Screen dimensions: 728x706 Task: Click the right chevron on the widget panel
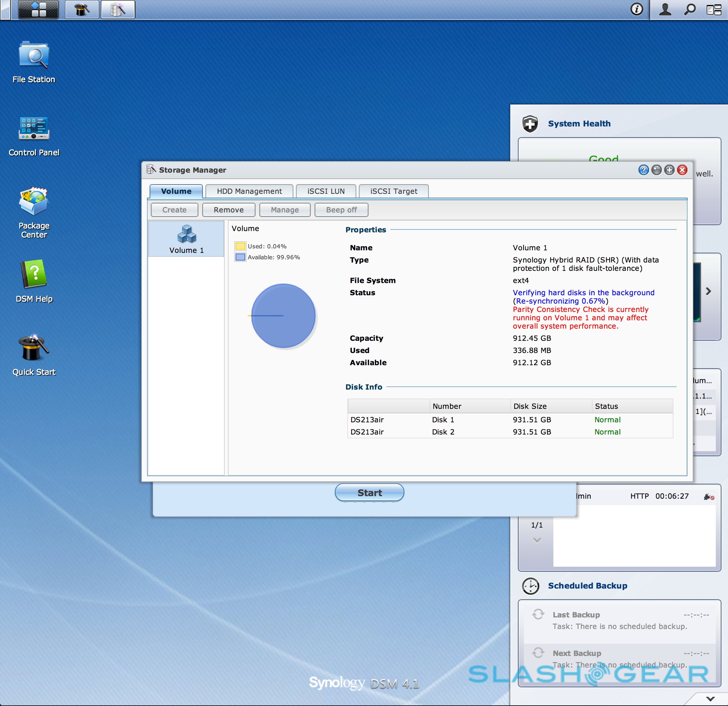pyautogui.click(x=708, y=291)
